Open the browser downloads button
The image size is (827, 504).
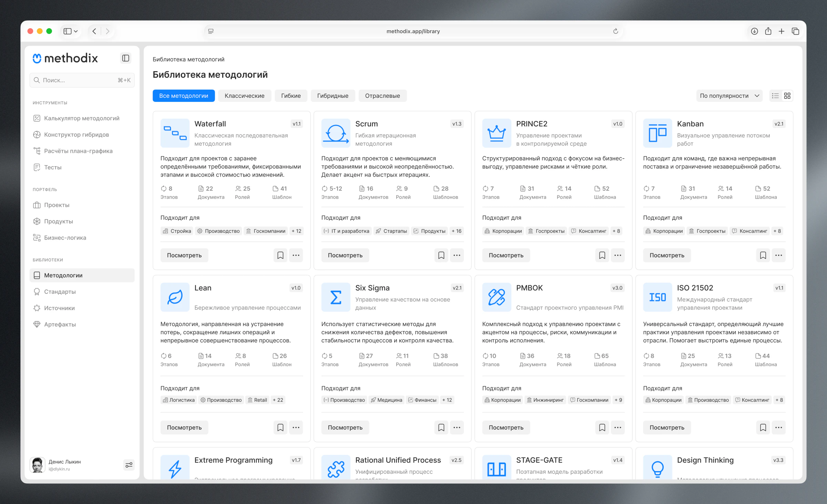754,31
